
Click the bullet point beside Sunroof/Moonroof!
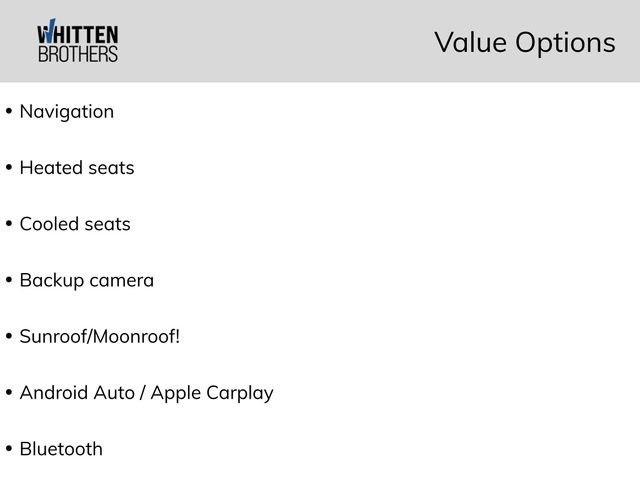pos(9,337)
